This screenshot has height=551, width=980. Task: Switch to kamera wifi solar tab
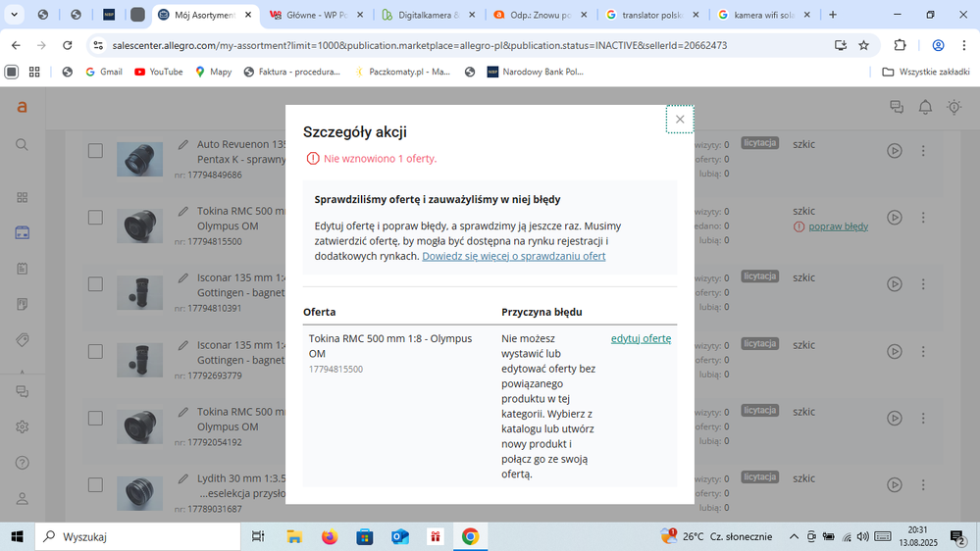765,15
